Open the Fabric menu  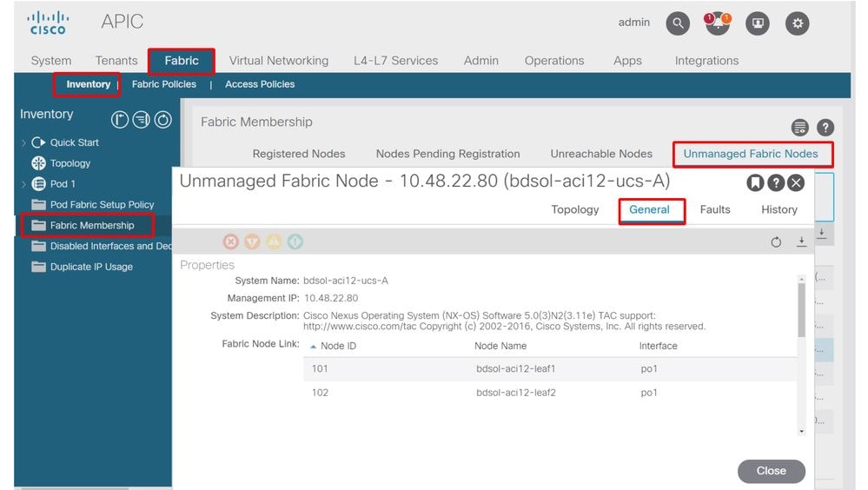[x=182, y=60]
